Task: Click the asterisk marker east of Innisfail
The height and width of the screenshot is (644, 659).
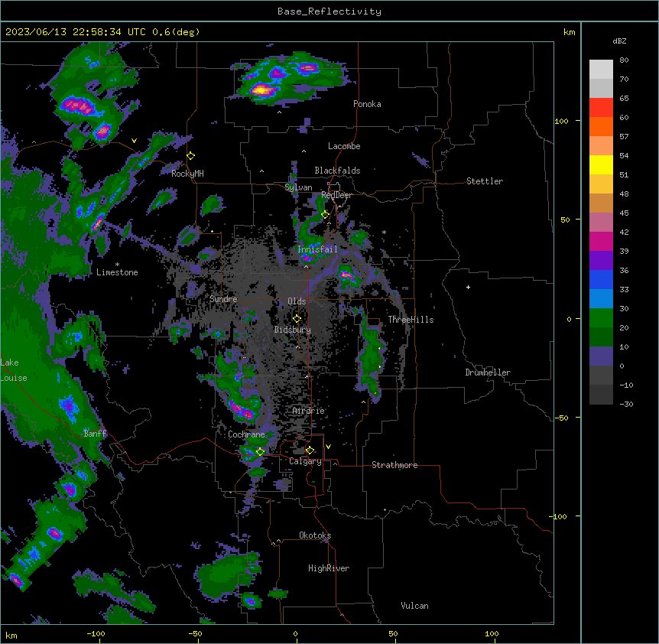Action: (384, 232)
